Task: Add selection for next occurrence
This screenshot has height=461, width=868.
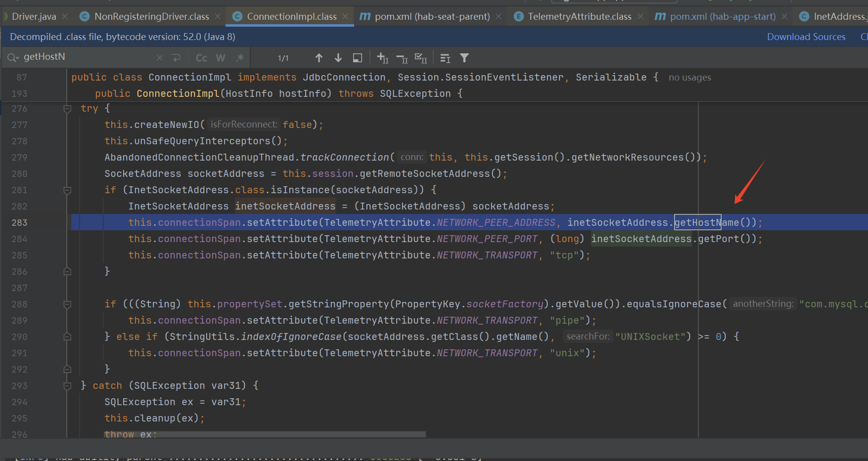Action: (x=382, y=58)
